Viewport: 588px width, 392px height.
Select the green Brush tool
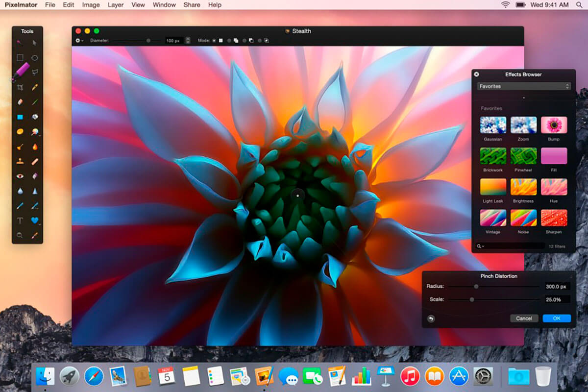[x=35, y=102]
